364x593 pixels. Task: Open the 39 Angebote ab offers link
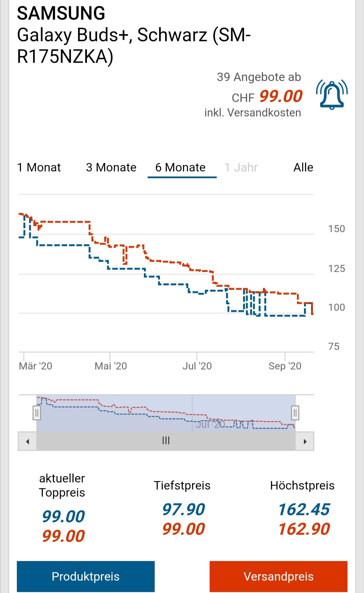[x=259, y=77]
